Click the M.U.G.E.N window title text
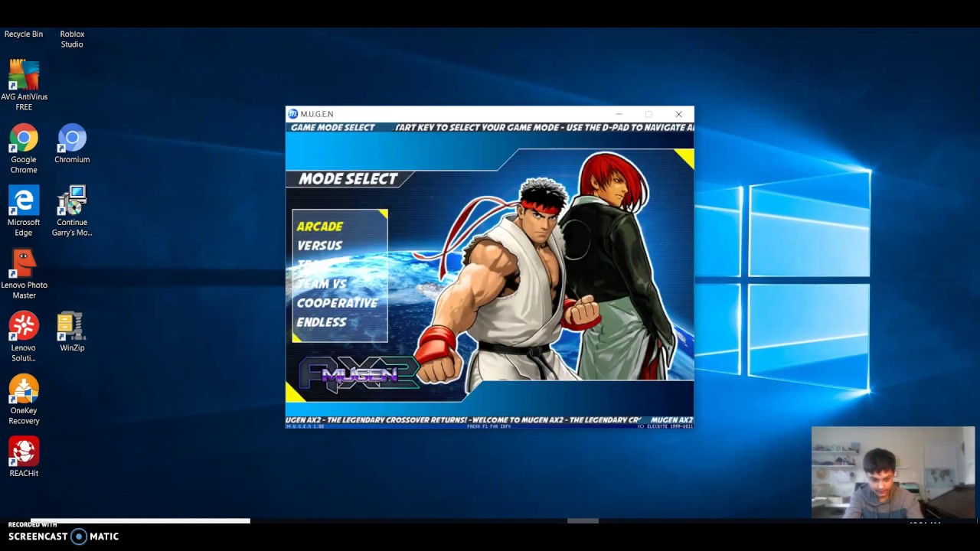The image size is (980, 551). coord(317,114)
